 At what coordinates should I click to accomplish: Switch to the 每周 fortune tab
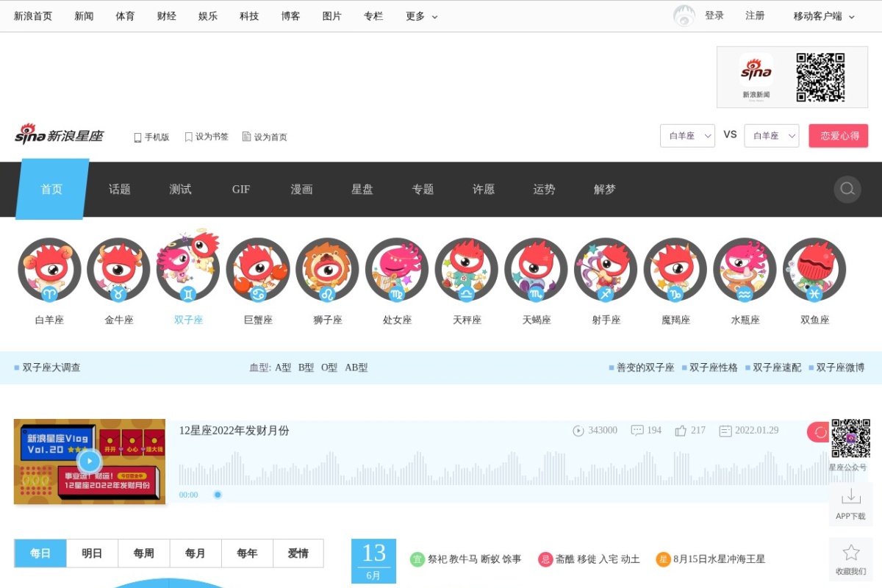144,553
